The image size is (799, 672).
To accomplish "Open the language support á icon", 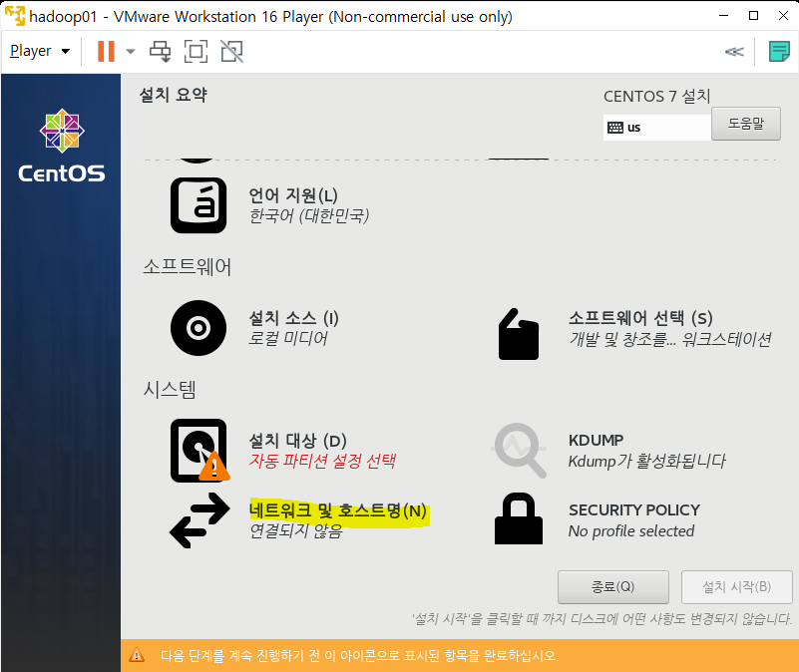I will 199,205.
